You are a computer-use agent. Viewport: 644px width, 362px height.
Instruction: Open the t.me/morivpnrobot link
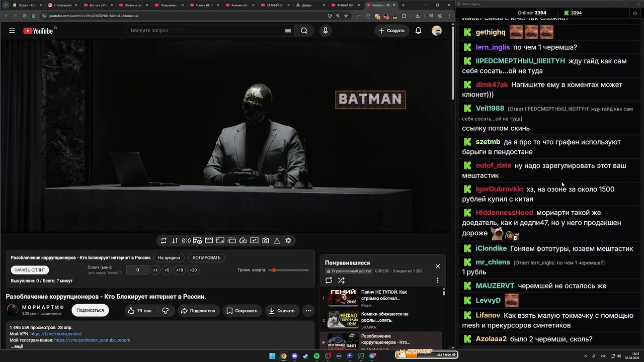pos(56,334)
